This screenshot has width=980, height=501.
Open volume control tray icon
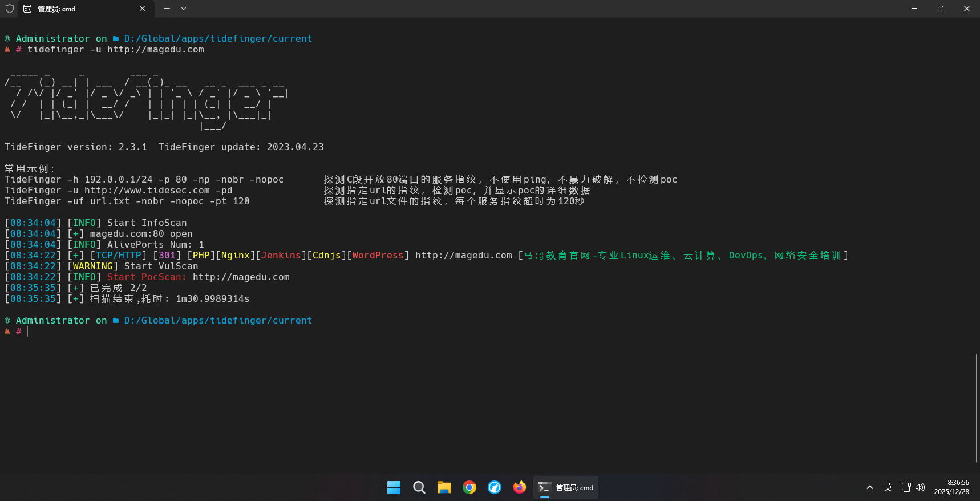920,487
